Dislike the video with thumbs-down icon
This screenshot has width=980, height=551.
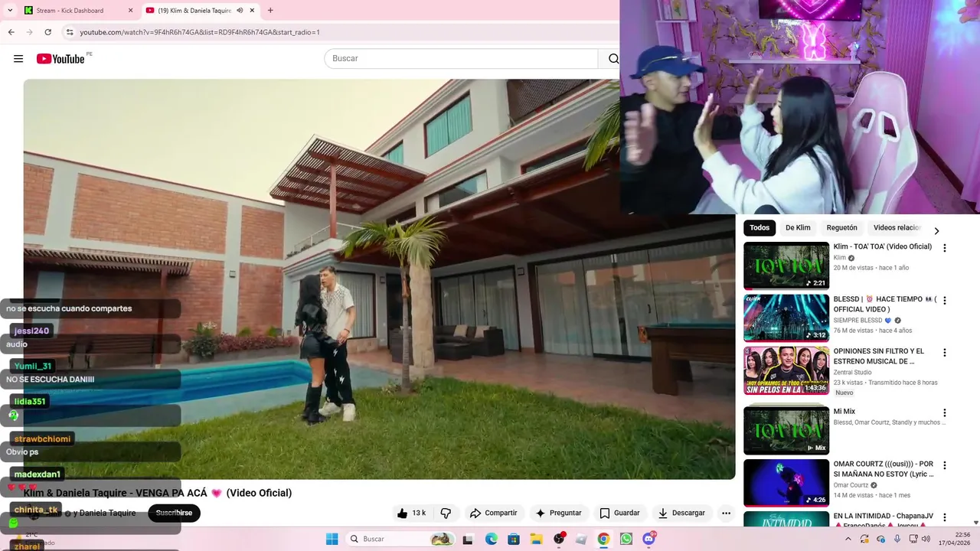[446, 513]
